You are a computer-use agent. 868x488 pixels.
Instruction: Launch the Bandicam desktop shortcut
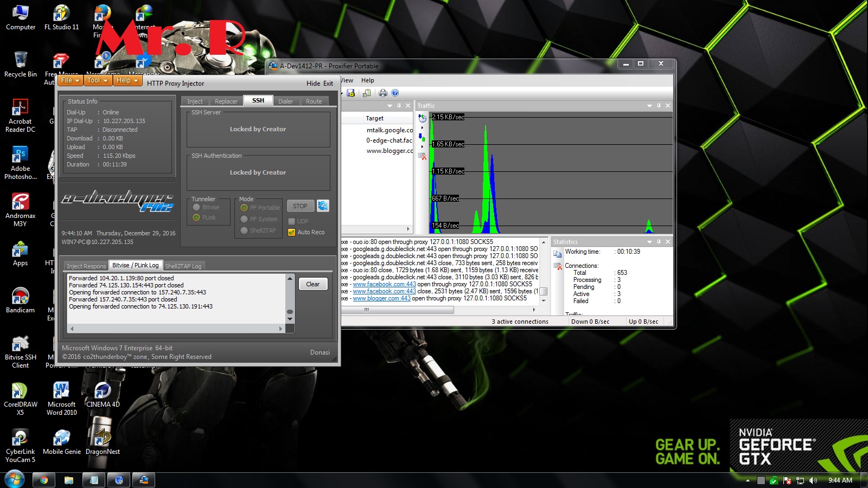pos(20,300)
